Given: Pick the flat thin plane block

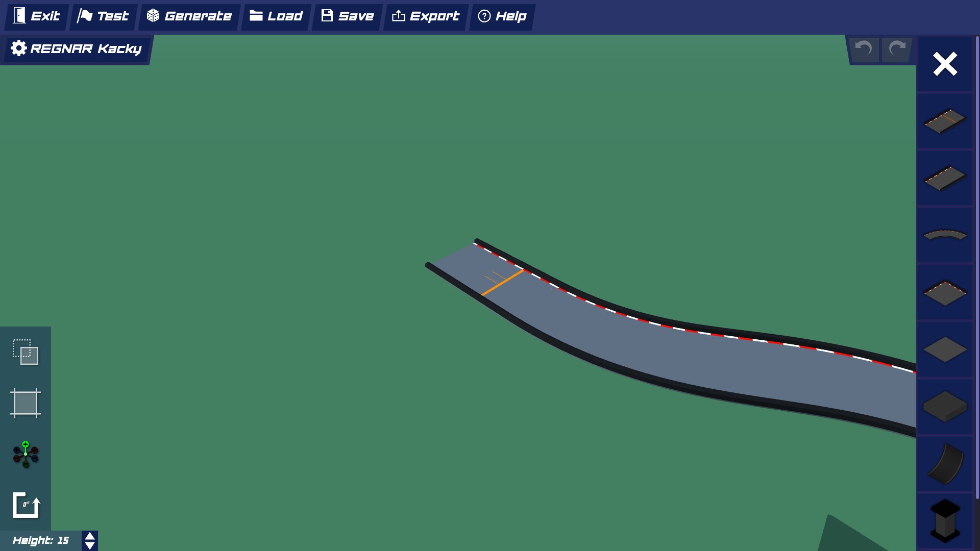Looking at the screenshot, I should pos(945,350).
